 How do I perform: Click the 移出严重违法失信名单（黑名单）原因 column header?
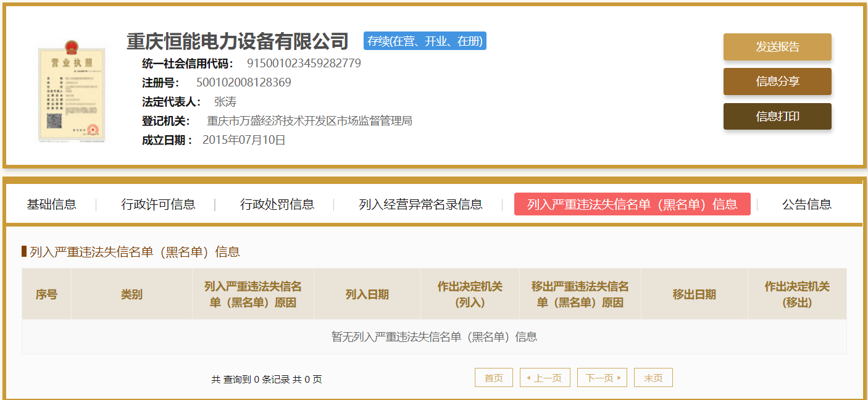[580, 294]
